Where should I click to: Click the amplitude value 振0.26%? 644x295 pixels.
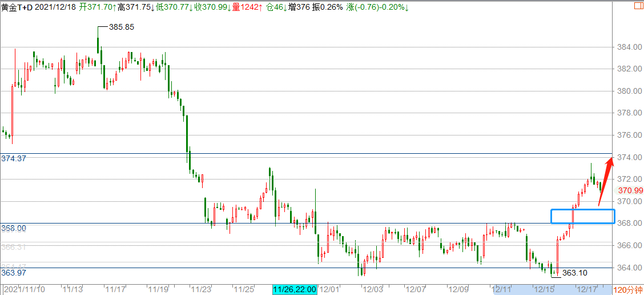coord(328,8)
